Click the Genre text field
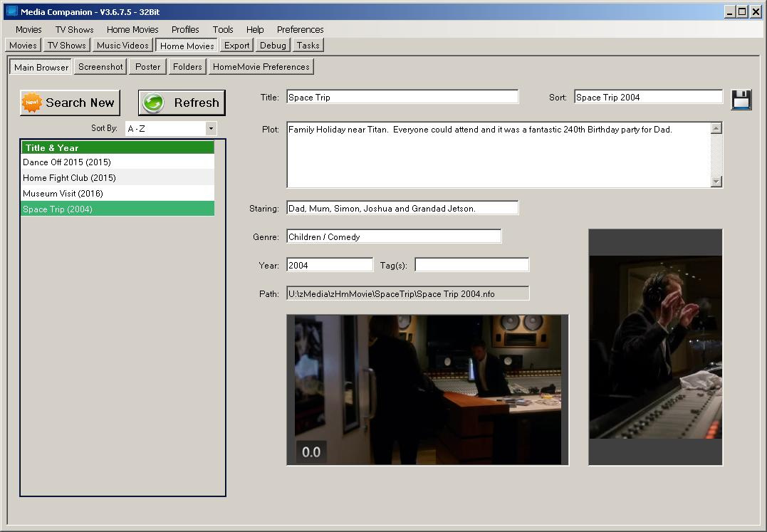The width and height of the screenshot is (767, 532). click(x=393, y=236)
